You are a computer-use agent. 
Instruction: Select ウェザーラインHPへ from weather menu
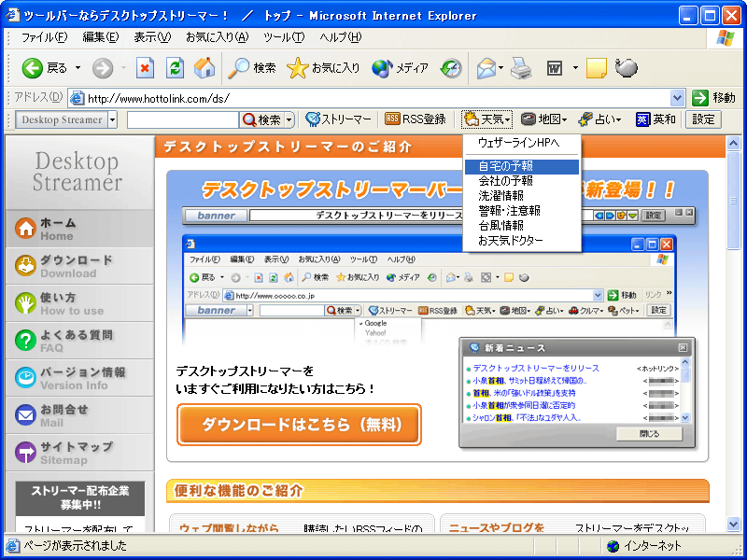pos(522,143)
